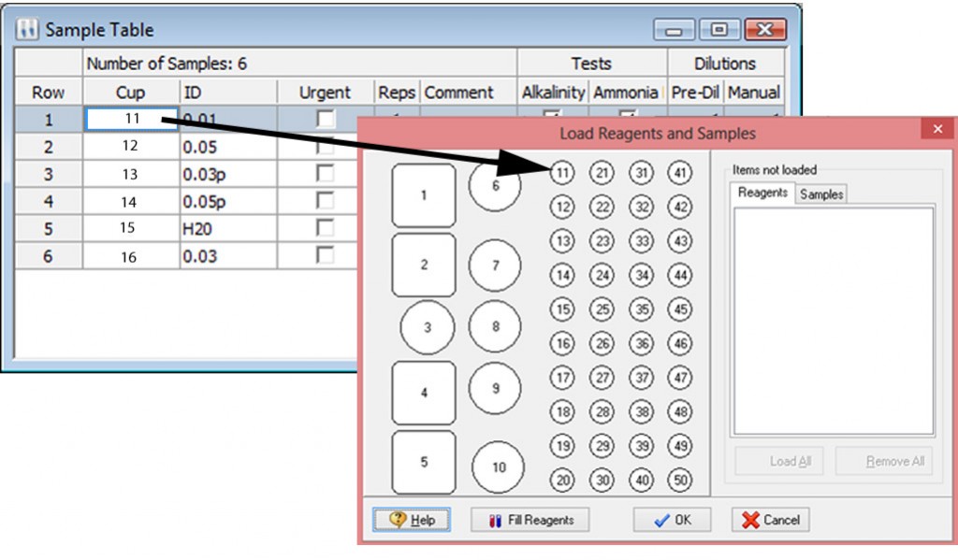
Task: Select reagent position 3 circle
Action: pos(428,328)
